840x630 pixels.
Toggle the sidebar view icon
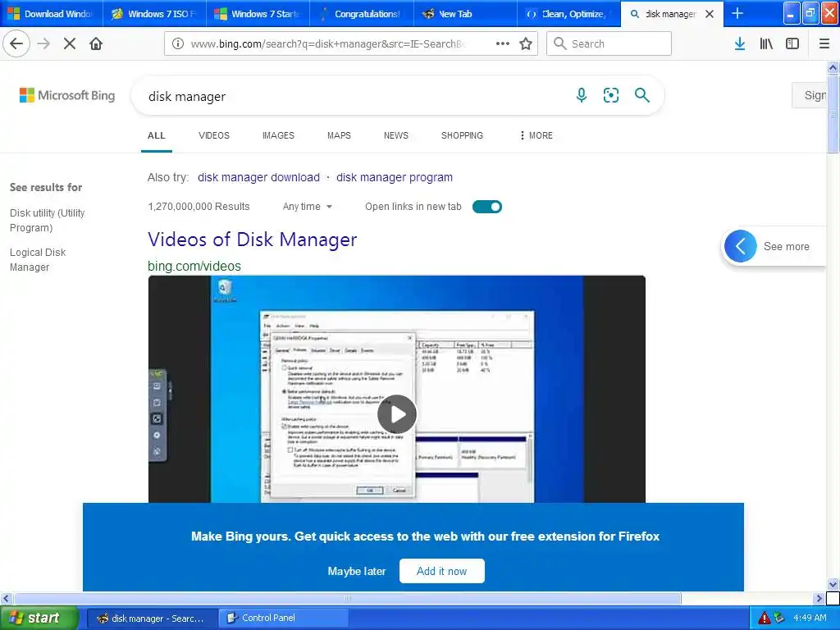coord(792,43)
